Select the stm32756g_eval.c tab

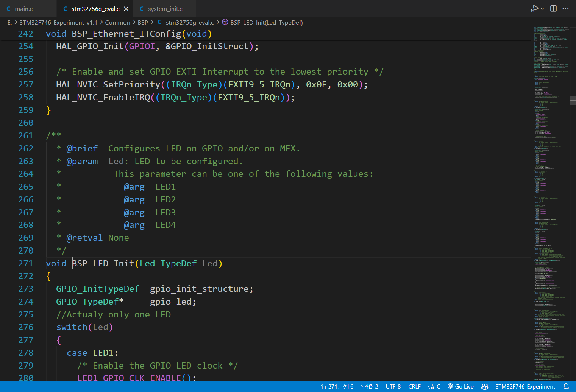(95, 9)
